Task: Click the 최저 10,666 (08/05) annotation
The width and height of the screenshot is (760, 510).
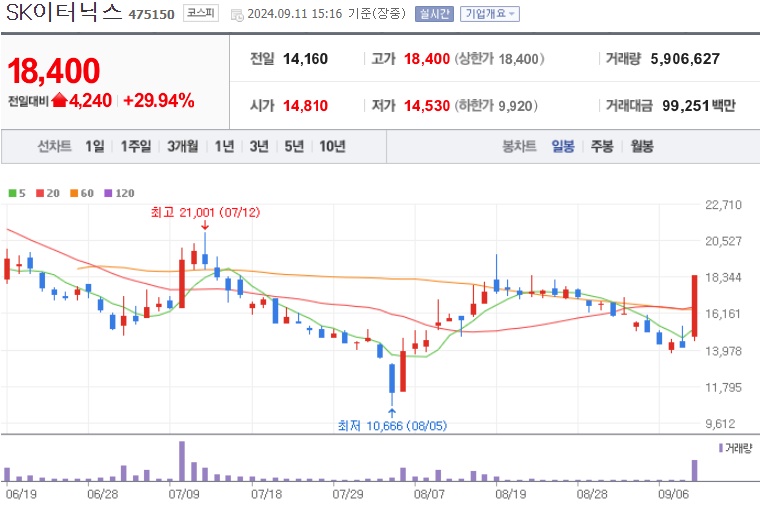Action: [392, 426]
